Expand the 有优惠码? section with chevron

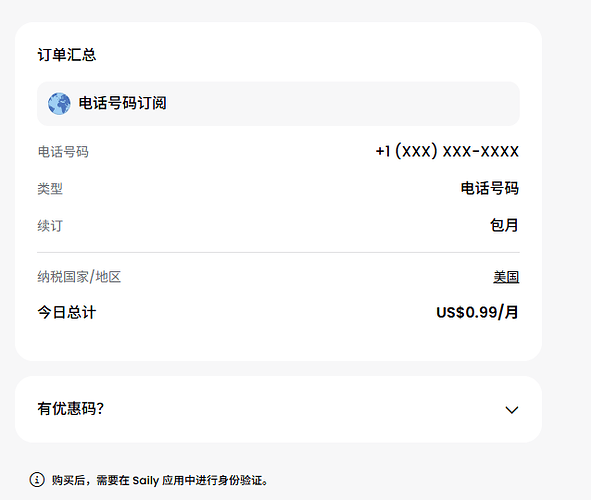511,410
